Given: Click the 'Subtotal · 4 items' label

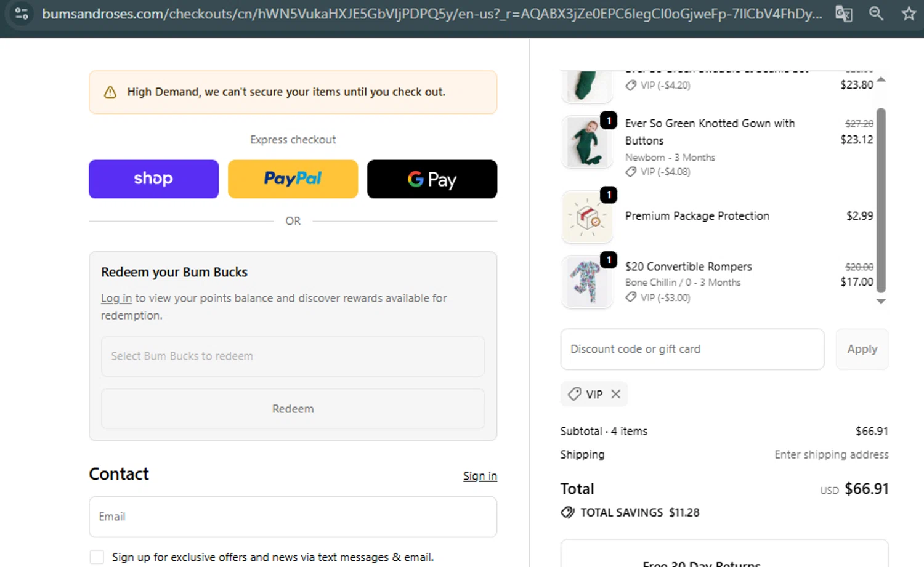Looking at the screenshot, I should pyautogui.click(x=604, y=431).
